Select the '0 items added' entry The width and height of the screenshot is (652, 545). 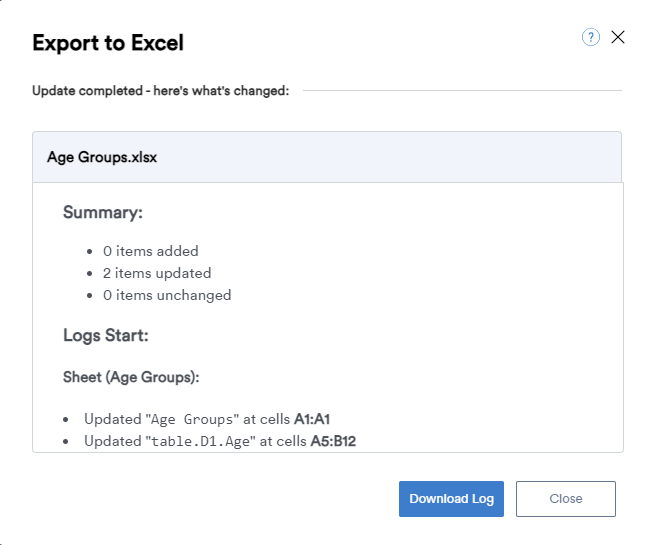coord(150,251)
